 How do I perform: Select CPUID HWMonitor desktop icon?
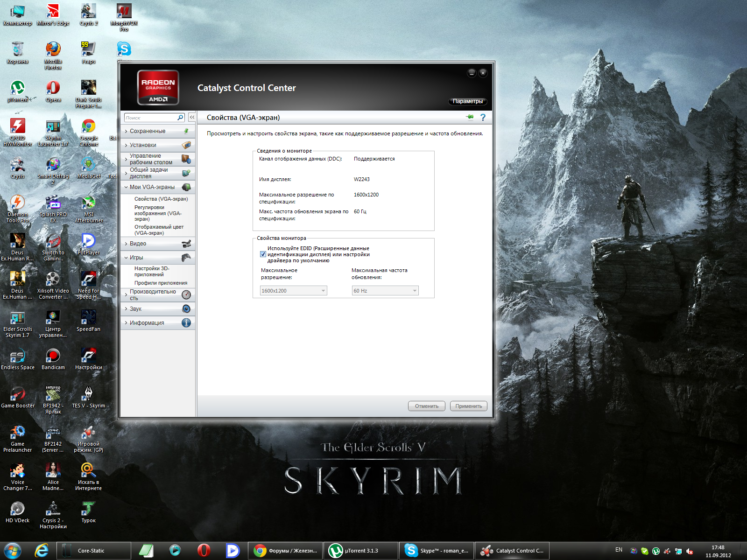(18, 132)
